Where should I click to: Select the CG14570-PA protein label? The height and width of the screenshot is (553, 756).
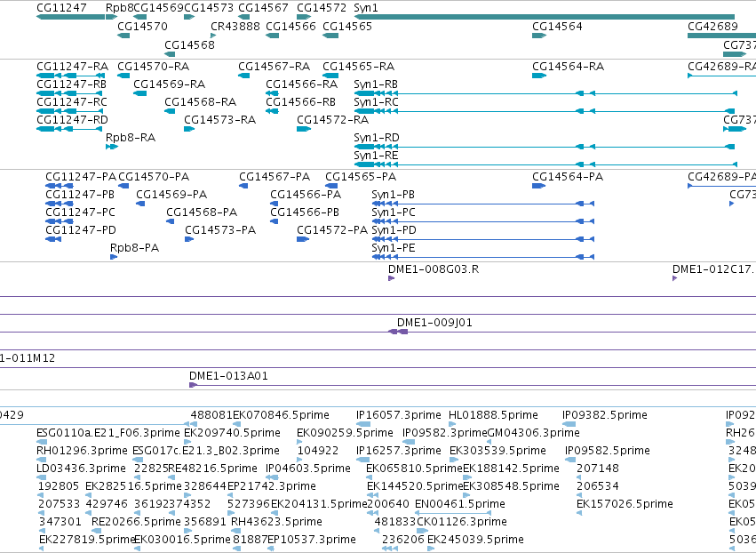click(154, 177)
